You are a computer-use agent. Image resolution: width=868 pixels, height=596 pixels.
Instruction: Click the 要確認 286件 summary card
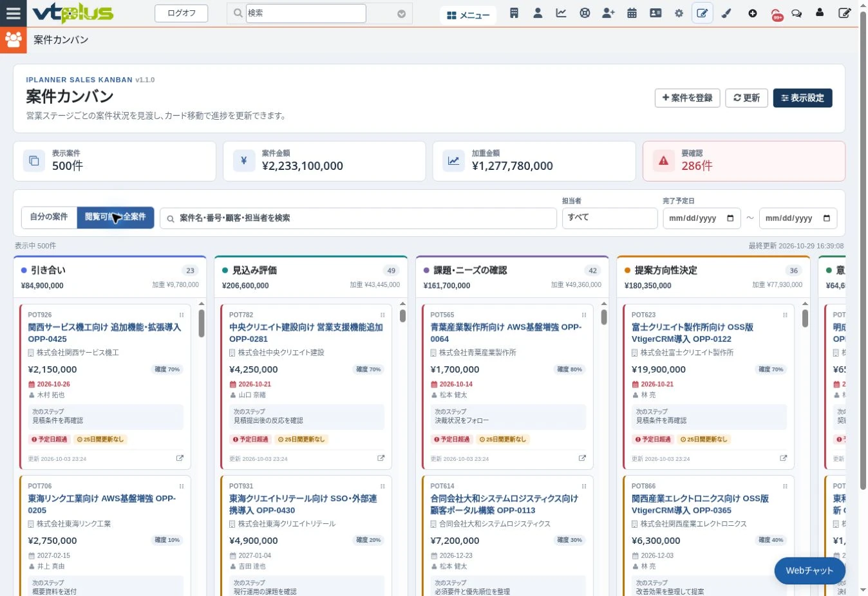(744, 161)
